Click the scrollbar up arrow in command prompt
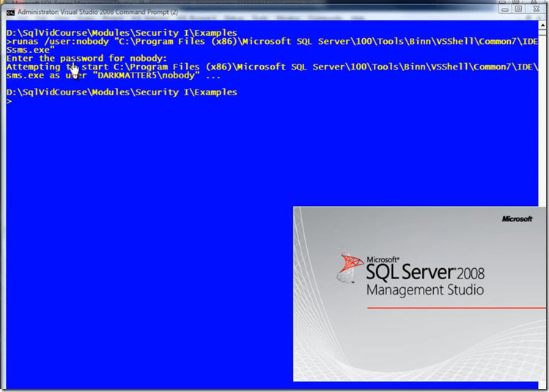Viewport: 549px width, 392px height. (542, 25)
